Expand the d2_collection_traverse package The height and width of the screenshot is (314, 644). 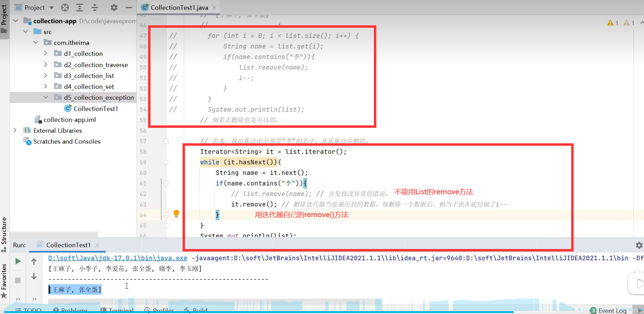point(46,65)
